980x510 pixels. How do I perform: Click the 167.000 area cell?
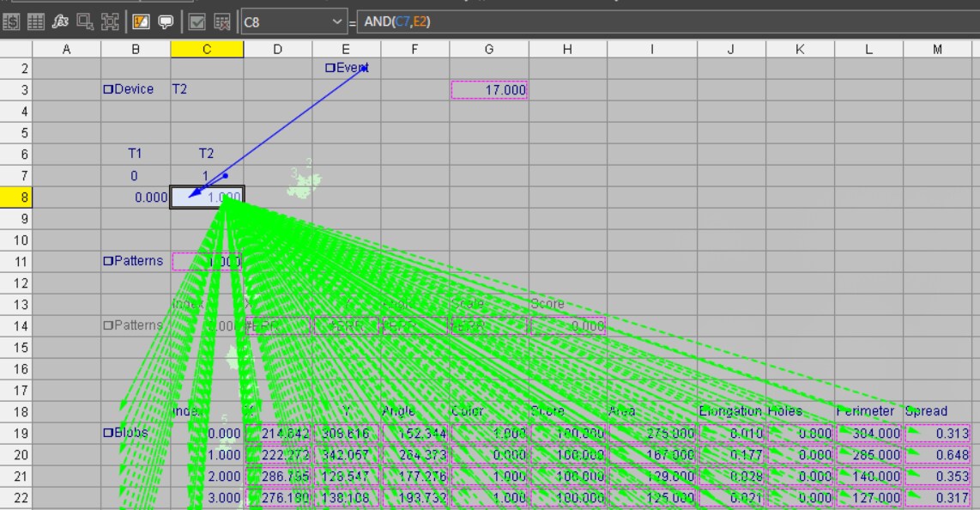[652, 455]
